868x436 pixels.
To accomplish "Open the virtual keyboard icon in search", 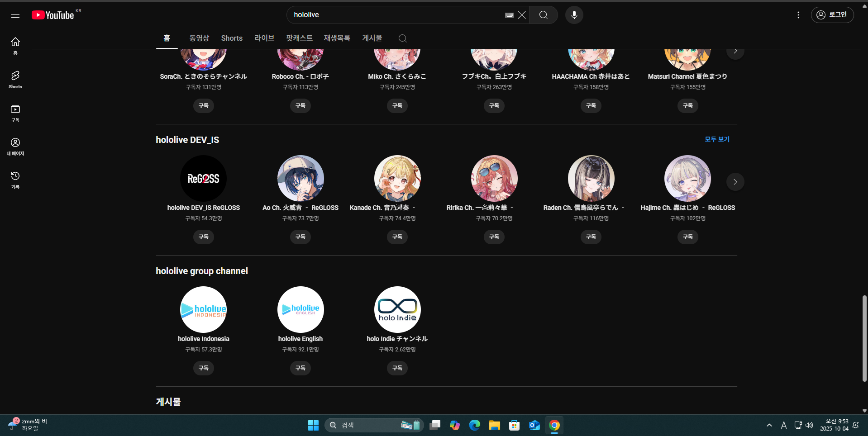I will tap(509, 15).
